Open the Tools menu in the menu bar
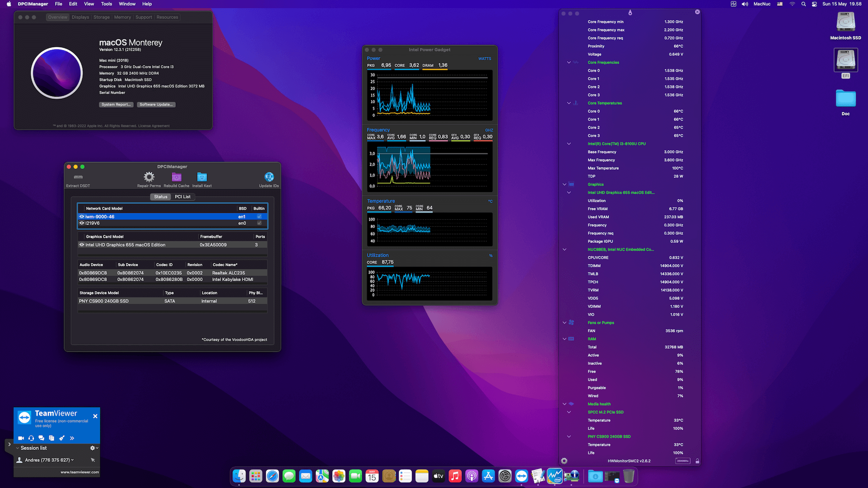Image resolution: width=868 pixels, height=488 pixels. 106,4
